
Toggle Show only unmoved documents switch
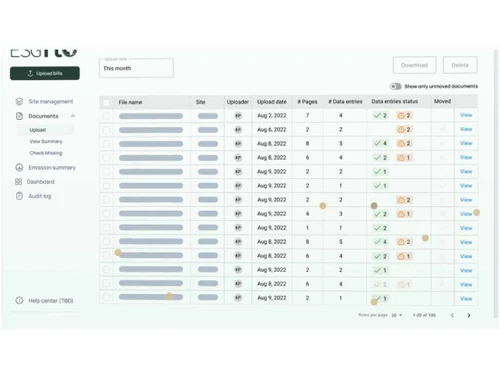pyautogui.click(x=396, y=86)
